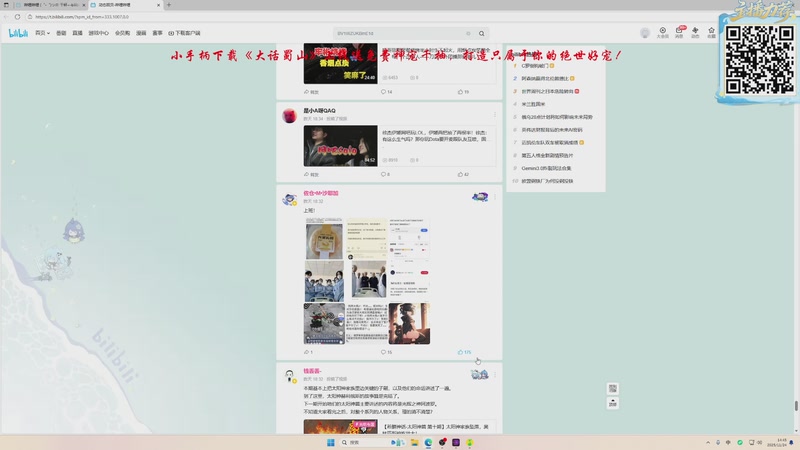View the motorcycle image in 上班! post

[324, 323]
